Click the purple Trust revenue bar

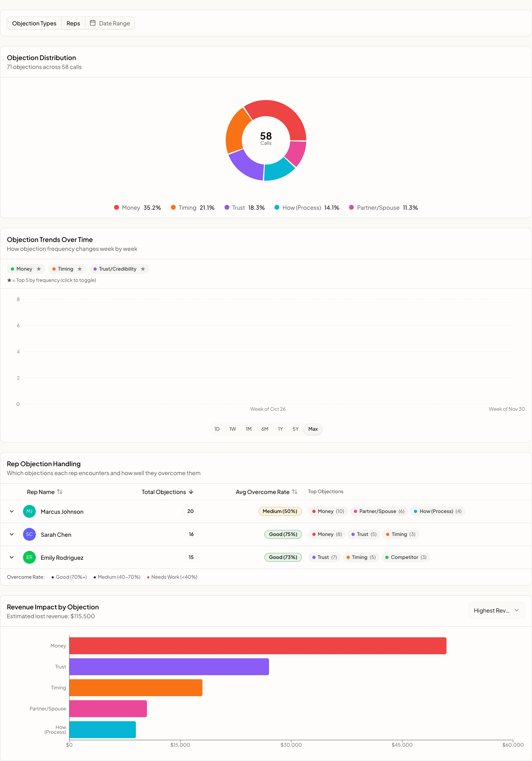(169, 667)
